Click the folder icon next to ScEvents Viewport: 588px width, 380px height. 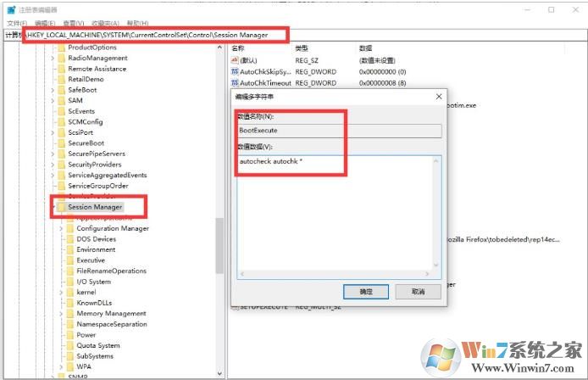(x=62, y=111)
